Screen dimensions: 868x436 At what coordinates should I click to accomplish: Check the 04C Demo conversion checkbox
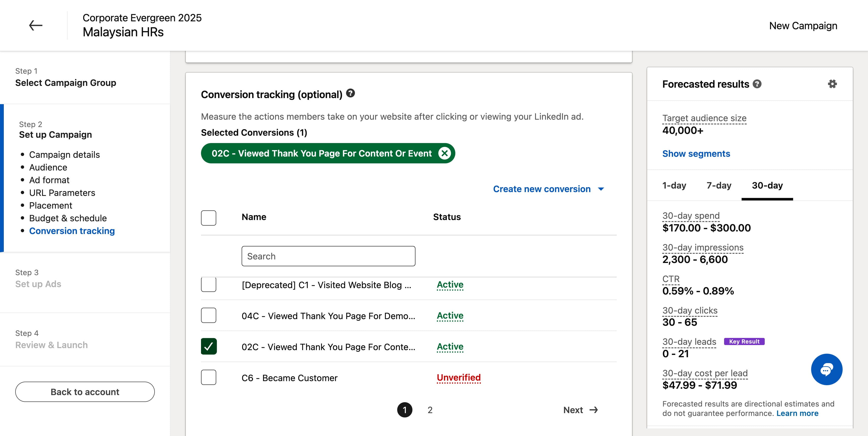click(x=209, y=315)
